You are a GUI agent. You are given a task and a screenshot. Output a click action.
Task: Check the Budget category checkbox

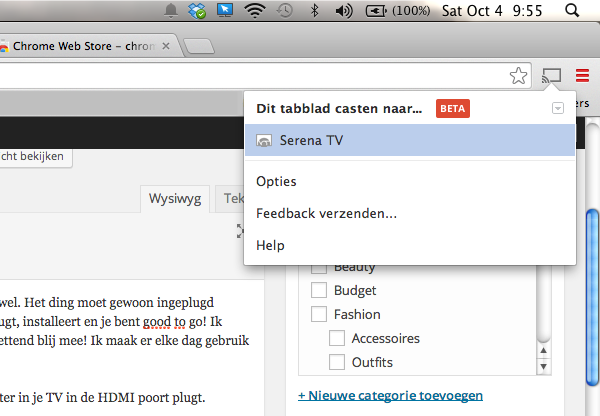point(319,290)
